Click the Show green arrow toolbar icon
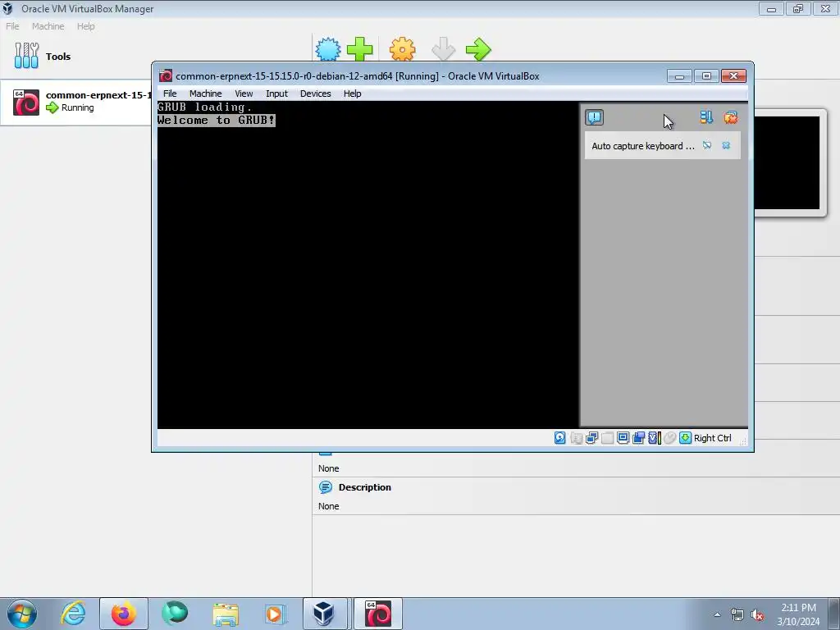Image resolution: width=840 pixels, height=630 pixels. click(478, 49)
